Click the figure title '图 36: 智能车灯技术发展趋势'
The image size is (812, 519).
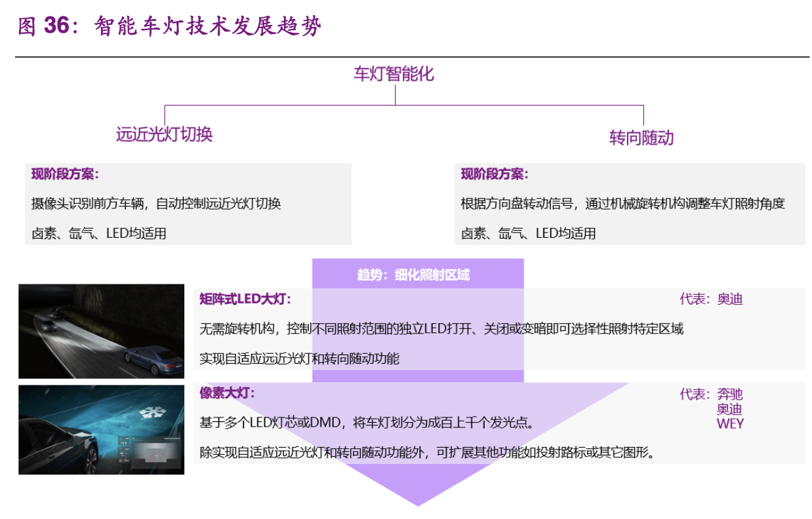[x=170, y=26]
